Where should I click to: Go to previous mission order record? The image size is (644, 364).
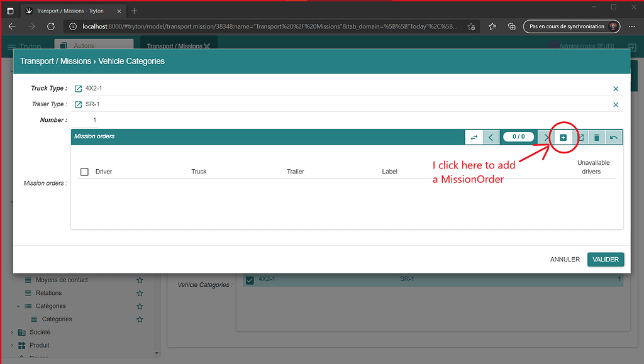pyautogui.click(x=491, y=136)
